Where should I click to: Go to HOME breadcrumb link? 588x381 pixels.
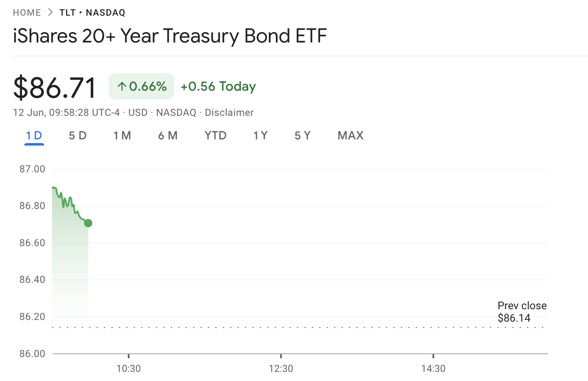(x=27, y=12)
